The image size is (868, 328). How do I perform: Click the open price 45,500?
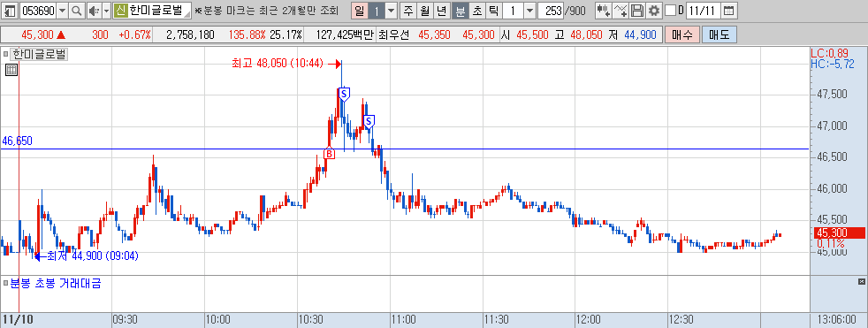coord(531,34)
